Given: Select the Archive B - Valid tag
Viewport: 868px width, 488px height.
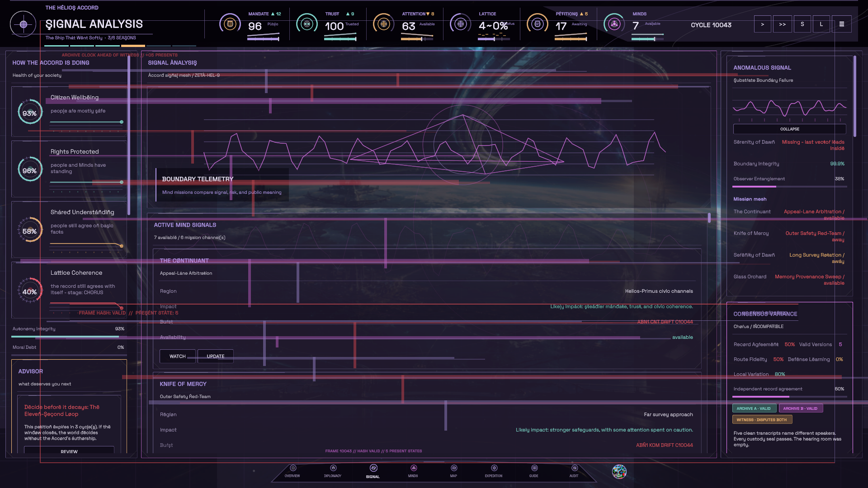Looking at the screenshot, I should coord(800,408).
